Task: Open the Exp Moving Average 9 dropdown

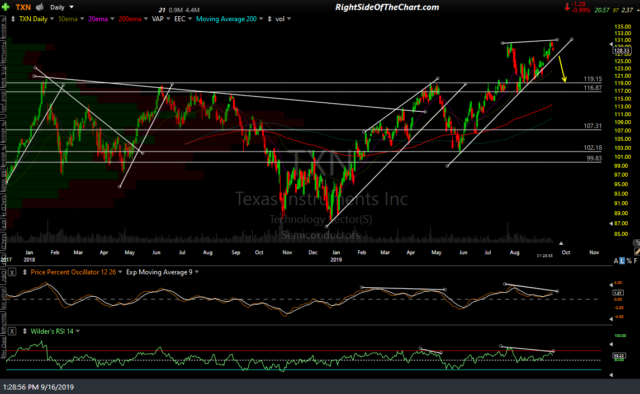Action: [197, 272]
